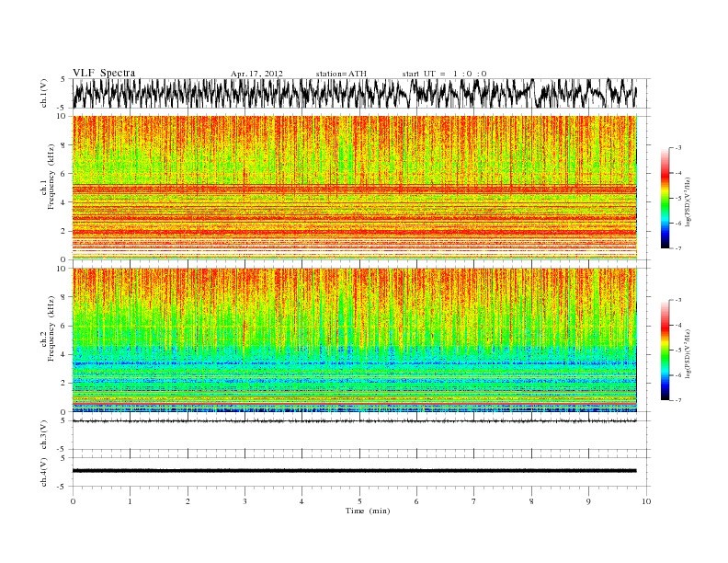Click the "ch.3(V)" axis label
The height and width of the screenshot is (563, 728).
pos(44,435)
